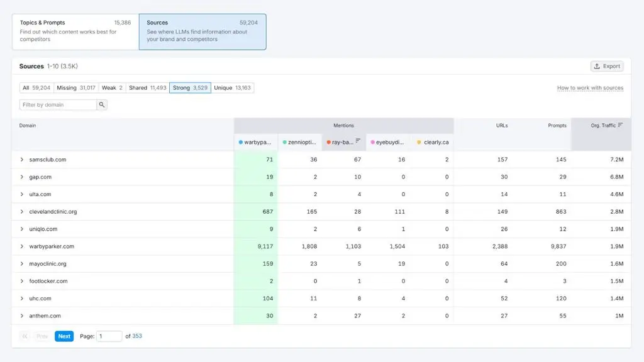The image size is (644, 362).
Task: Click the 9,837 prompts cell
Action: [x=558, y=246]
